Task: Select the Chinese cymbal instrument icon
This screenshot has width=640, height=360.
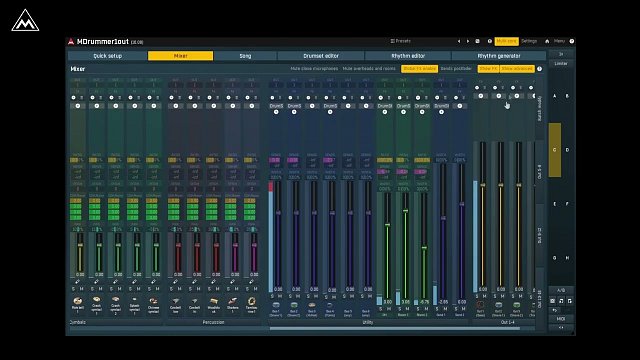Action: click(x=153, y=301)
